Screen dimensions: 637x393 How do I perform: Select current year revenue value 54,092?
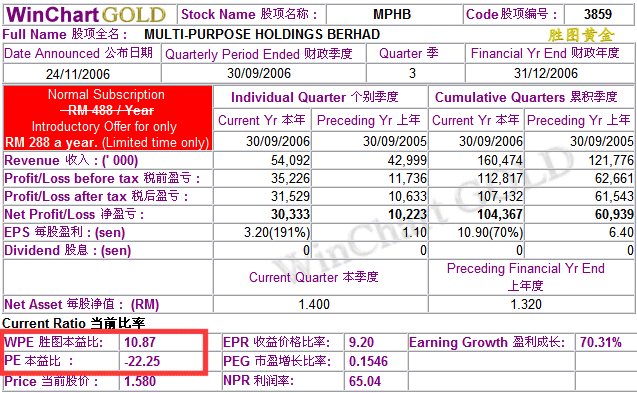pyautogui.click(x=290, y=160)
